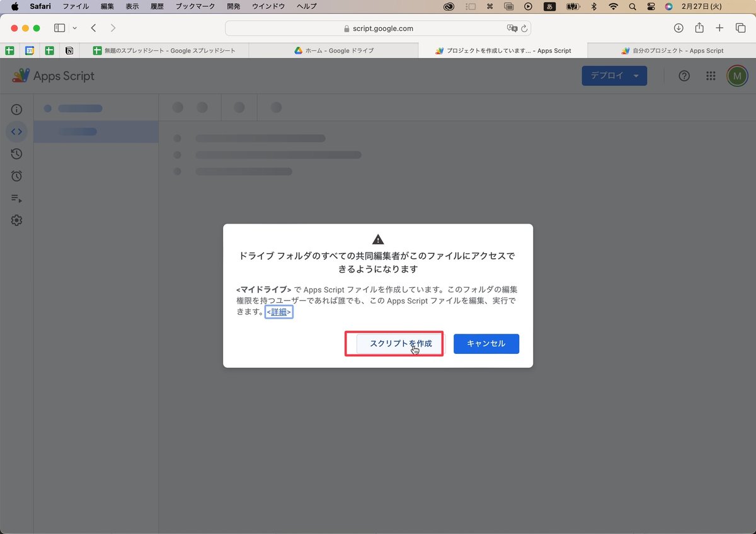Screen dimensions: 756x534
Task: Reload the page with the refresh icon
Action: click(524, 28)
